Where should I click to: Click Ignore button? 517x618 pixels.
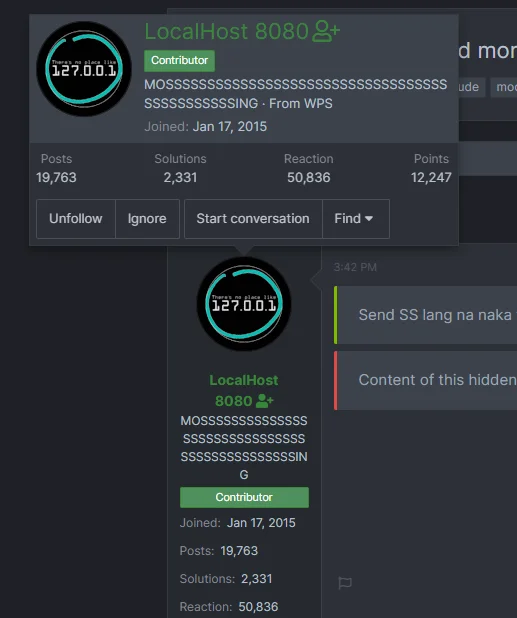click(147, 219)
